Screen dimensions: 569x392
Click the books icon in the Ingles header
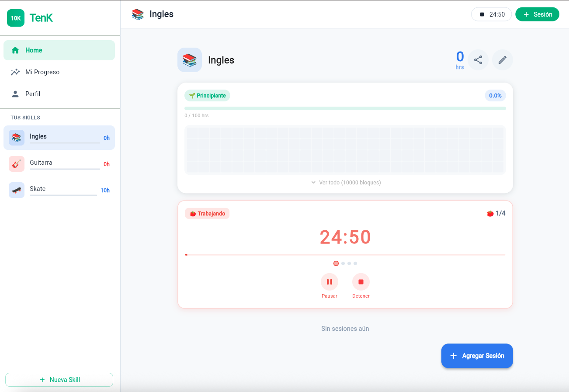pyautogui.click(x=190, y=60)
